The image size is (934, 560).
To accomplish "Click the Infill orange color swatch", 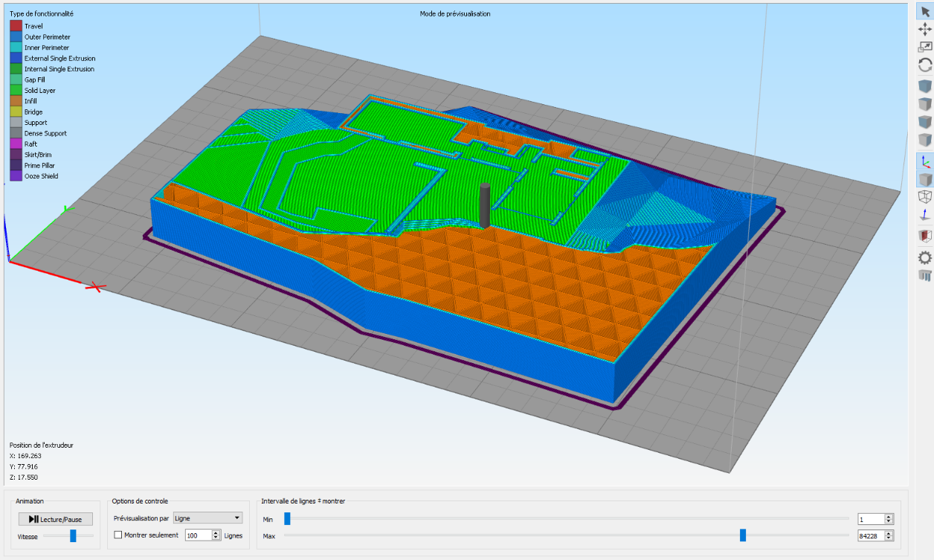I will pos(16,101).
